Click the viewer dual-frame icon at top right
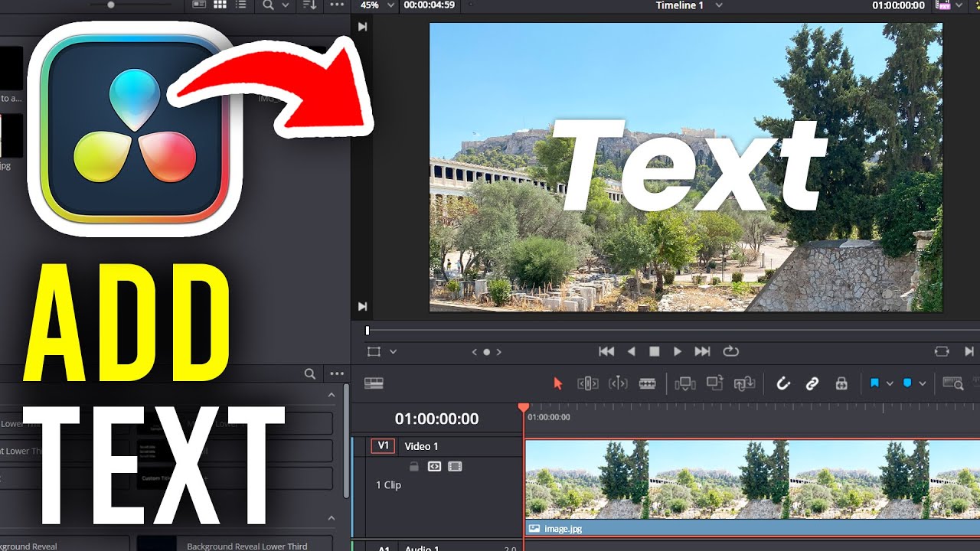The height and width of the screenshot is (551, 980). click(x=942, y=5)
